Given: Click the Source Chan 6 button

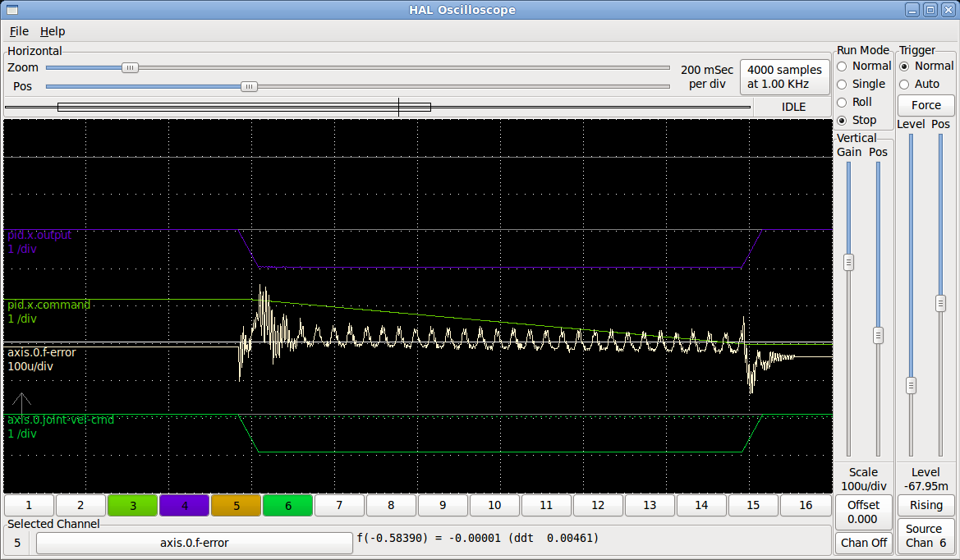Looking at the screenshot, I should point(926,536).
